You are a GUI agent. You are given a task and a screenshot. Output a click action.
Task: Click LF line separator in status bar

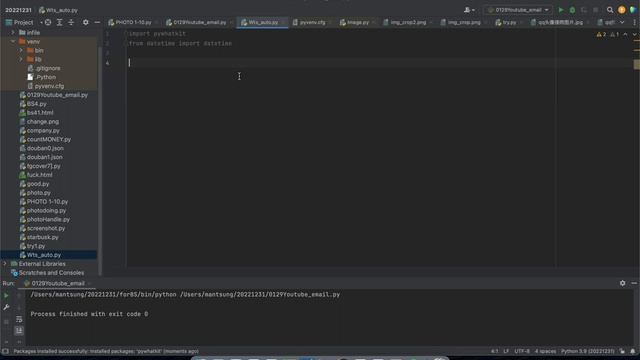point(506,351)
